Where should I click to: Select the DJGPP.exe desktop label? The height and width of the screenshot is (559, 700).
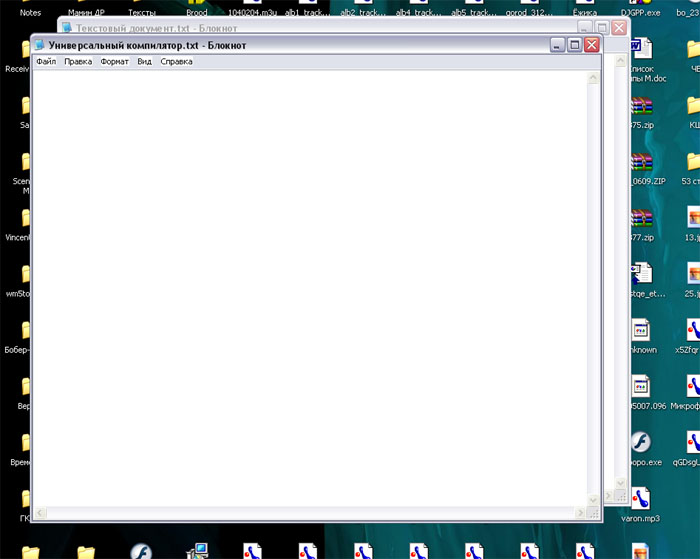[641, 13]
